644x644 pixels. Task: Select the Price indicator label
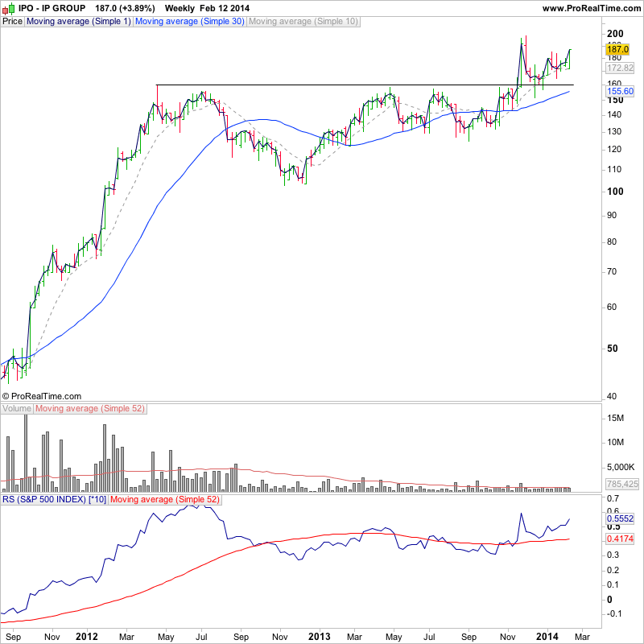tap(12, 22)
